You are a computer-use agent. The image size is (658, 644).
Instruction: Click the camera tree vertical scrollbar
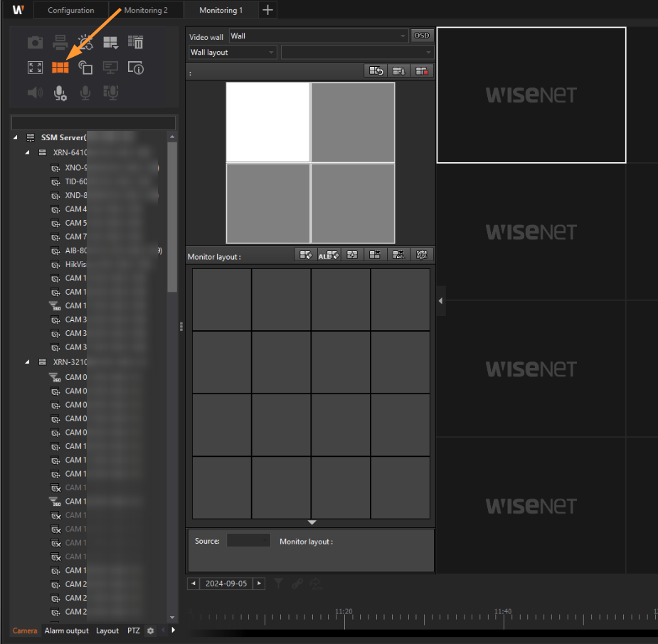point(172,217)
